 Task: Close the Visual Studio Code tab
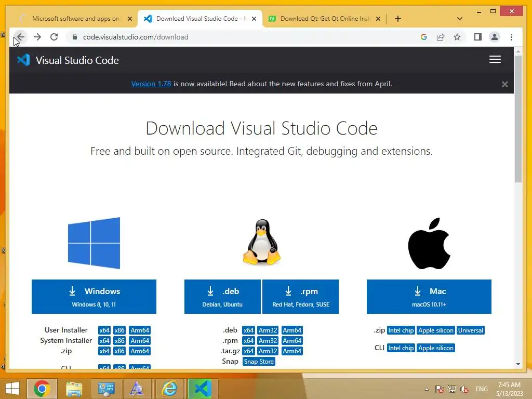254,19
